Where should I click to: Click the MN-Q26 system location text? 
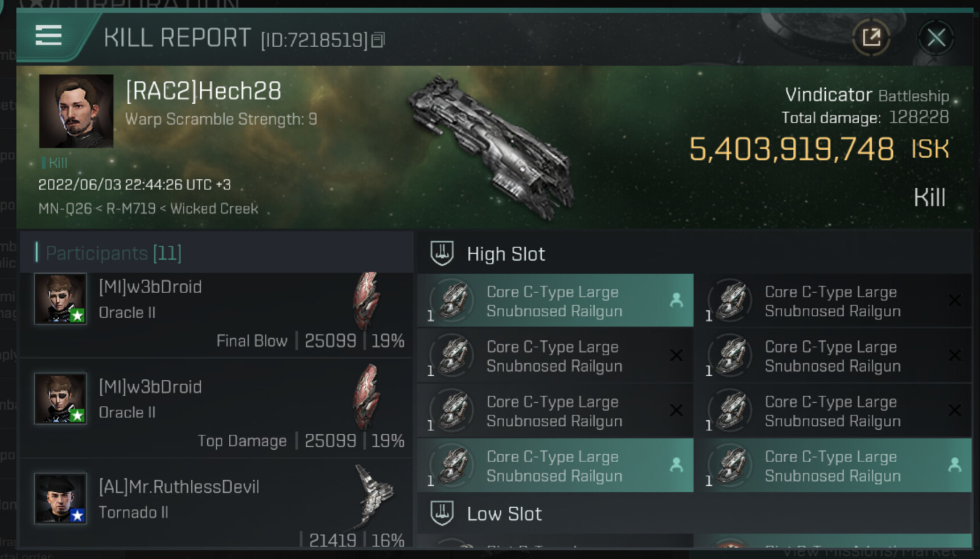coord(64,209)
